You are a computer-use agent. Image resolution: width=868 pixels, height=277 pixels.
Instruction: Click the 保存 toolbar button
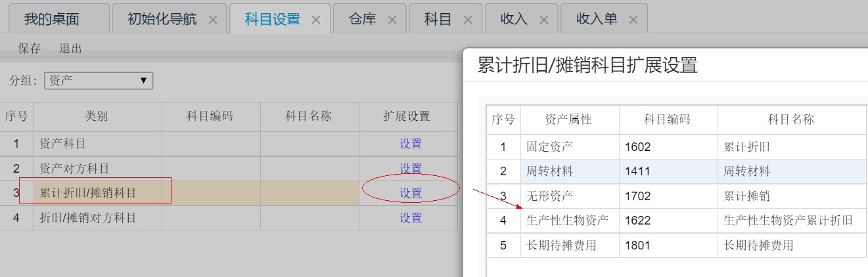point(30,49)
